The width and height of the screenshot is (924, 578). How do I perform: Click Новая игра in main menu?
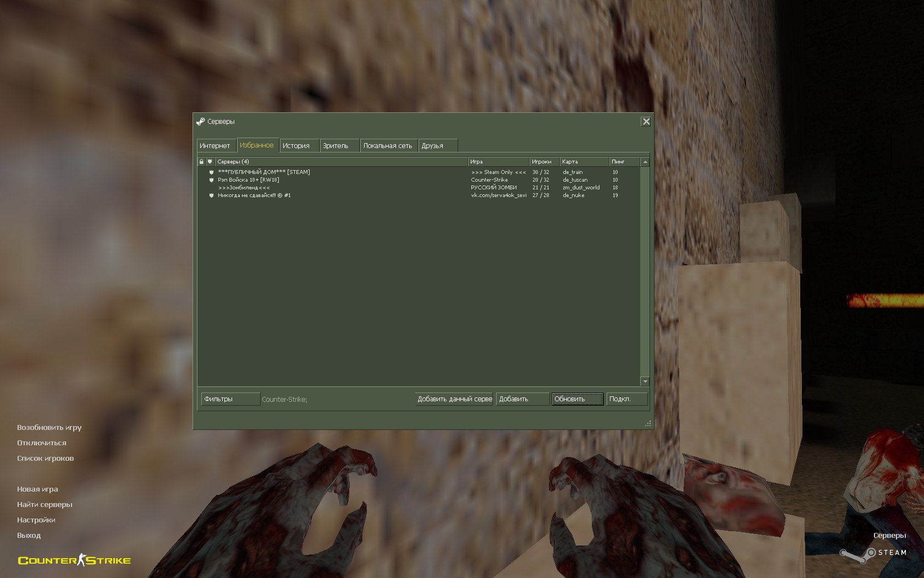pos(37,489)
